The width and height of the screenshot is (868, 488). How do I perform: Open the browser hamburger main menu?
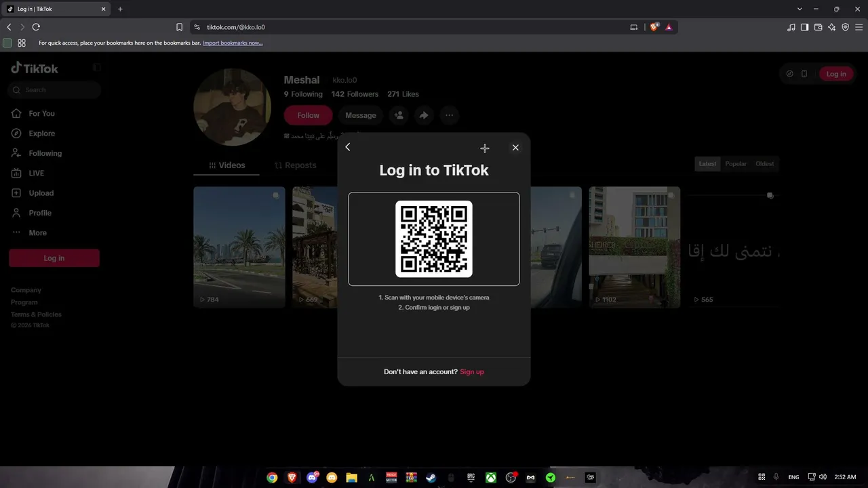click(859, 27)
